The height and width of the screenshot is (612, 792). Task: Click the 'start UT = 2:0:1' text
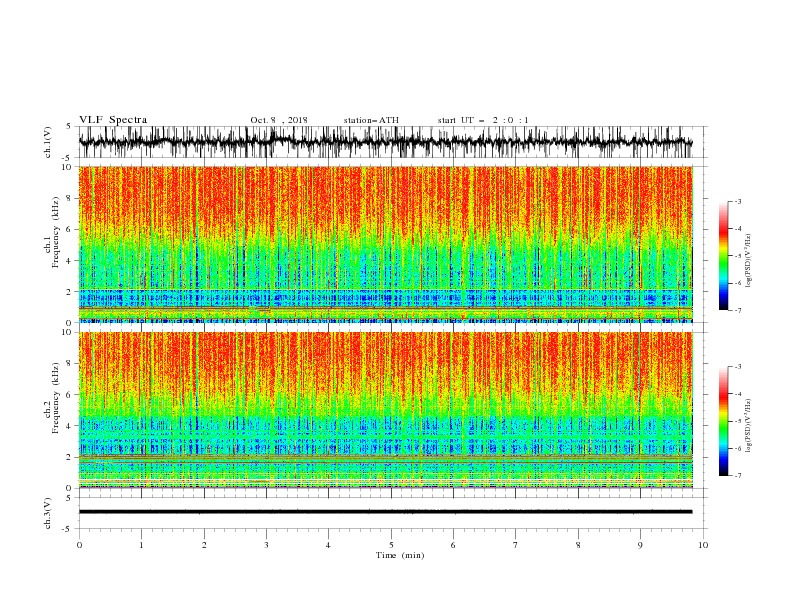tap(483, 120)
